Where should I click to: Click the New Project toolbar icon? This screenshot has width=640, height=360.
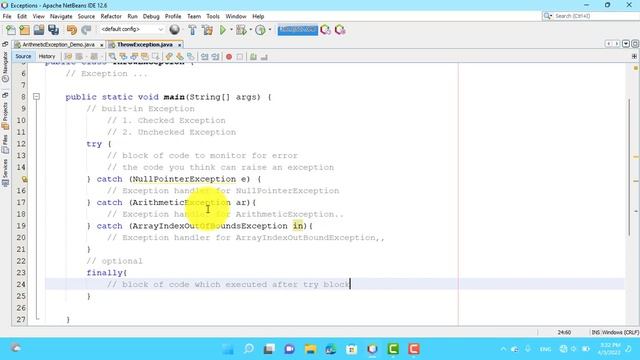tap(24, 30)
